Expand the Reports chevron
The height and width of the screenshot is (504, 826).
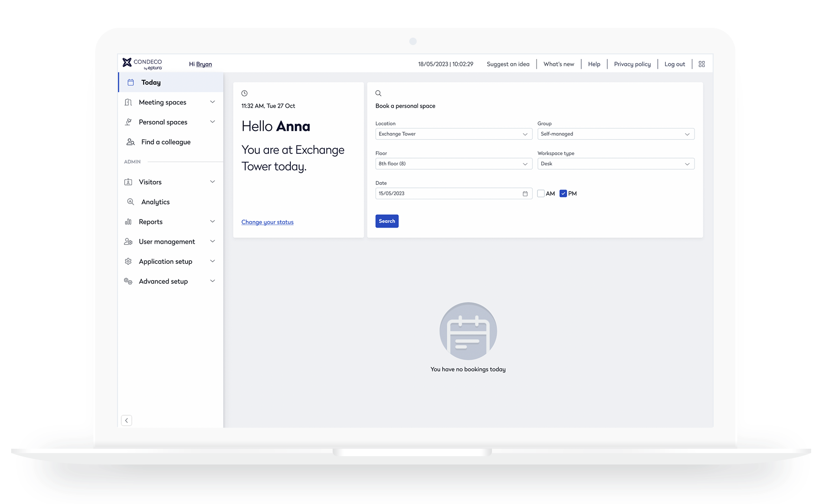coord(212,222)
